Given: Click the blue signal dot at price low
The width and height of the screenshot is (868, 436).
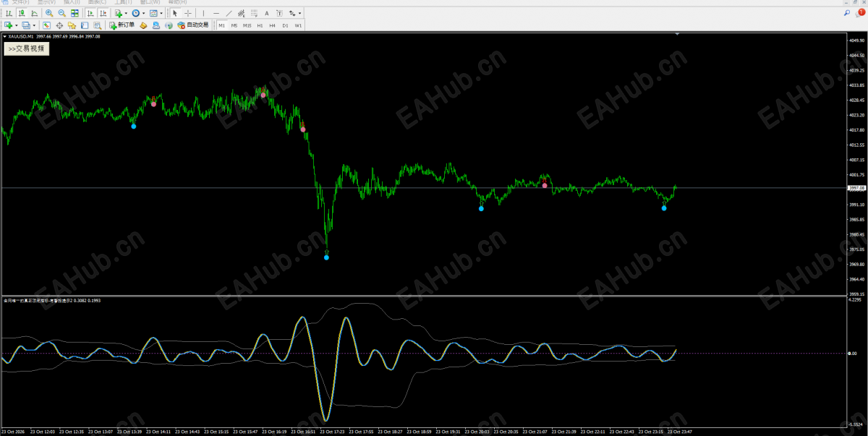Looking at the screenshot, I should pyautogui.click(x=326, y=257).
